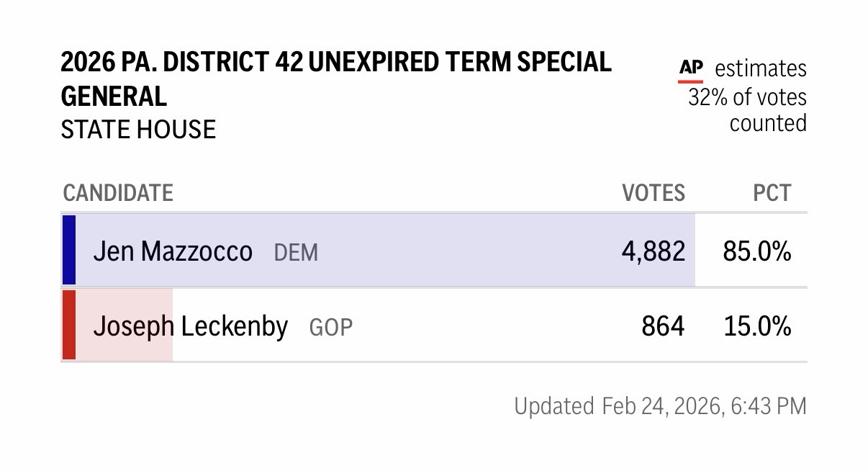Click the AP logo
Screen dimensions: 868x471
691,69
